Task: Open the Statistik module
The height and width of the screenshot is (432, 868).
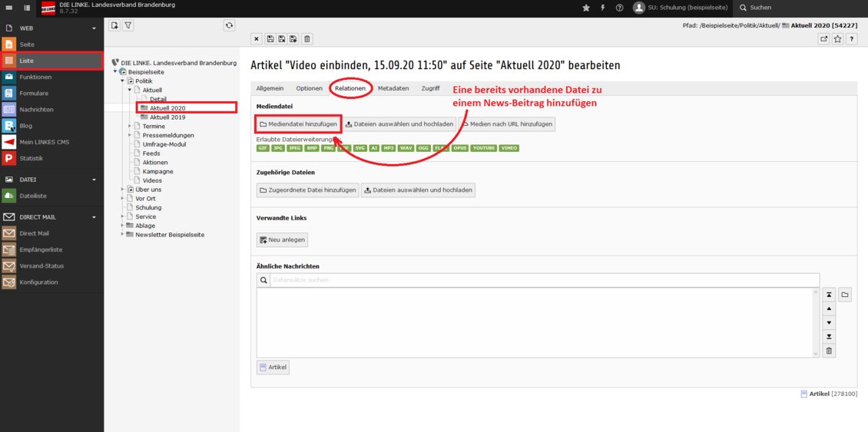Action: tap(51, 158)
